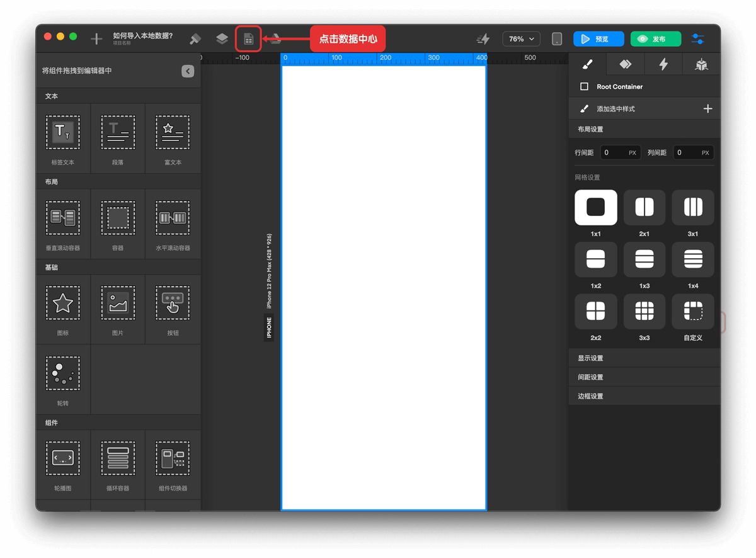Image resolution: width=756 pixels, height=558 pixels.
Task: Click the 组件 components category header
Action: pos(118,422)
